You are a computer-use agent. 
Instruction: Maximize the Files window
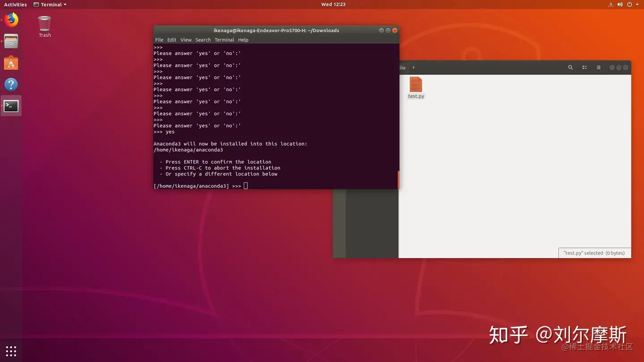pos(619,67)
